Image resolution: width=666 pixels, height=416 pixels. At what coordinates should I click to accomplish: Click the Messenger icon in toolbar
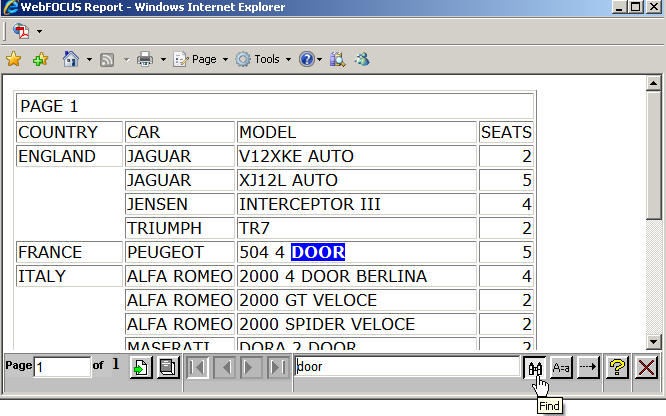pos(362,59)
